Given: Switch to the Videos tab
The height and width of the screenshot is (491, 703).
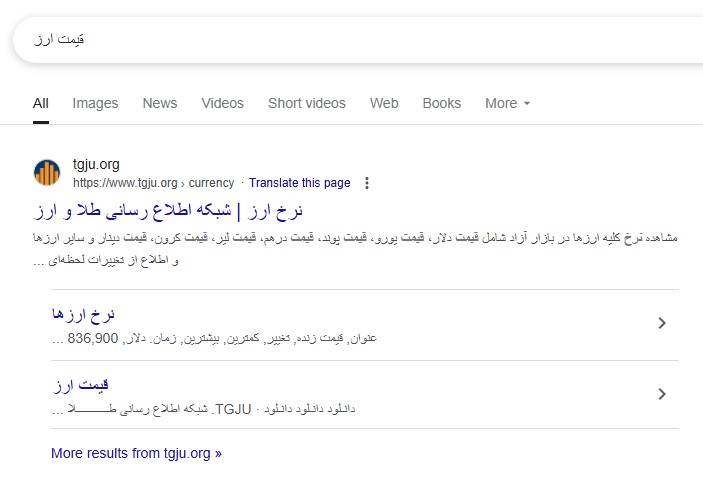Looking at the screenshot, I should 222,103.
